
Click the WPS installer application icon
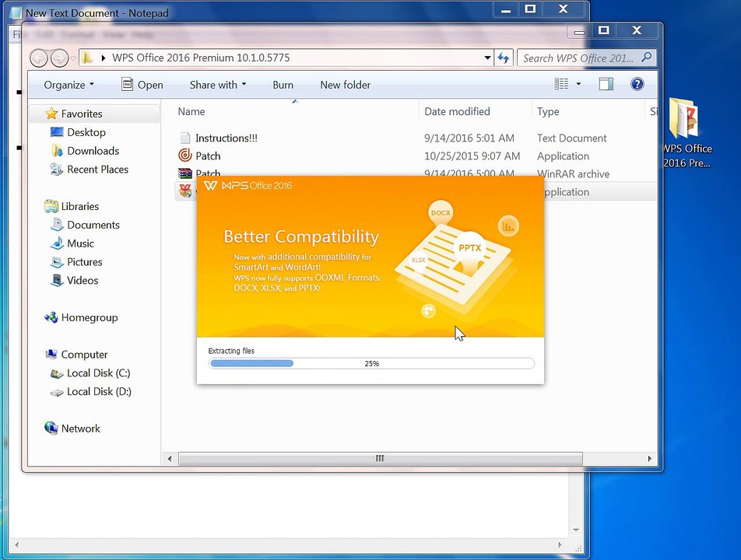tap(185, 191)
